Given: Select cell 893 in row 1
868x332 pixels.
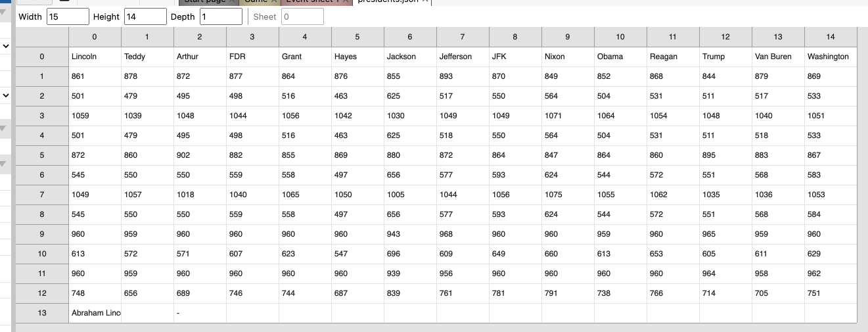Looking at the screenshot, I should click(463, 76).
